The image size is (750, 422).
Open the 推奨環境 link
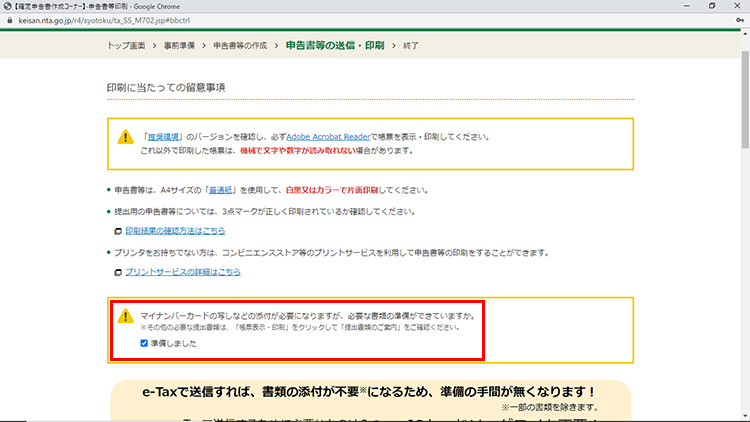coord(164,135)
